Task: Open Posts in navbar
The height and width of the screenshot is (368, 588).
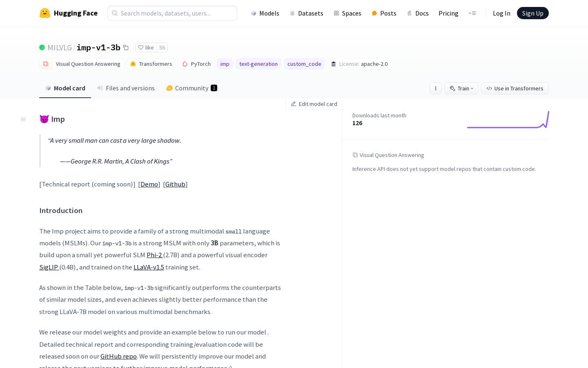Action: (384, 13)
